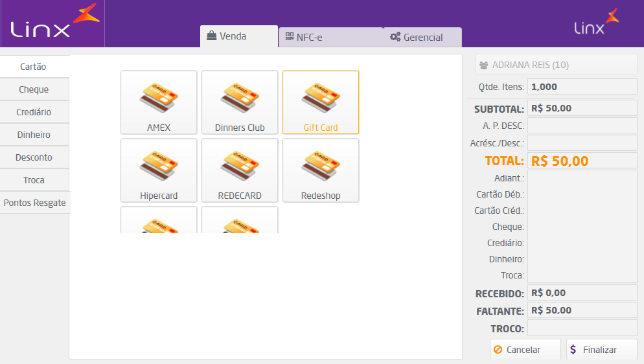Choose the REDECARD payment tile
644x364 pixels.
(x=240, y=170)
